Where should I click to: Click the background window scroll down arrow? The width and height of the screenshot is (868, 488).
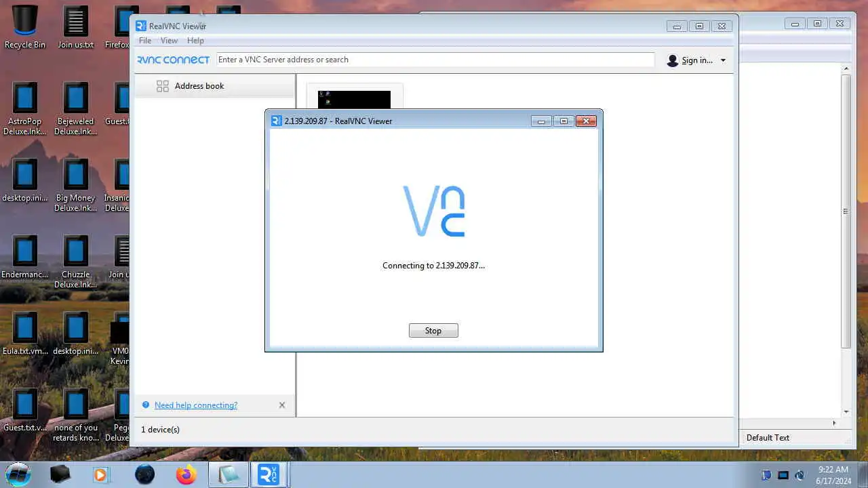pos(846,411)
